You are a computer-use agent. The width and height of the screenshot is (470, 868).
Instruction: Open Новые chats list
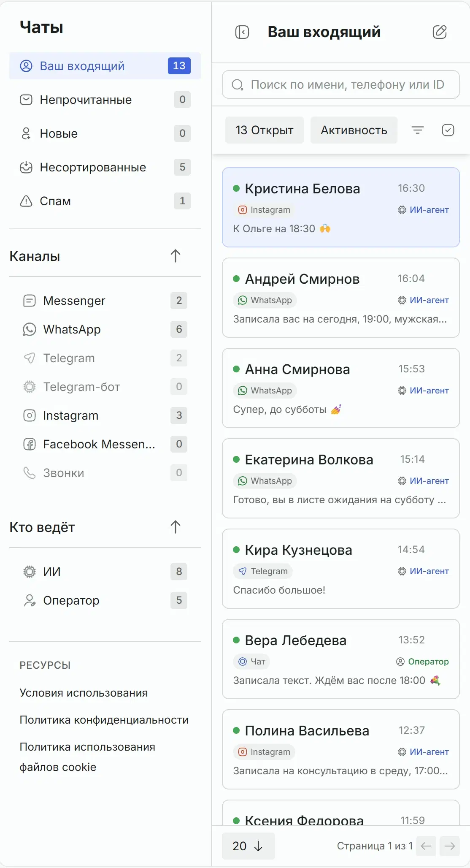105,133
